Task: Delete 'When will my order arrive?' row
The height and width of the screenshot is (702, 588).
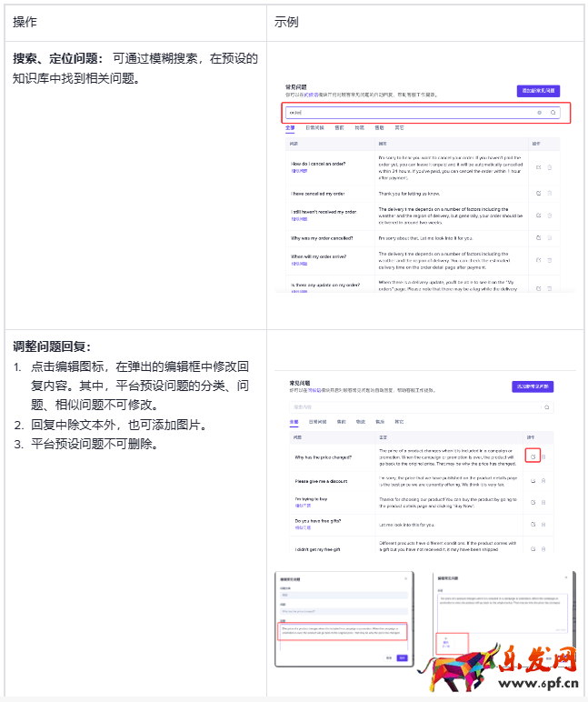Action: [550, 260]
